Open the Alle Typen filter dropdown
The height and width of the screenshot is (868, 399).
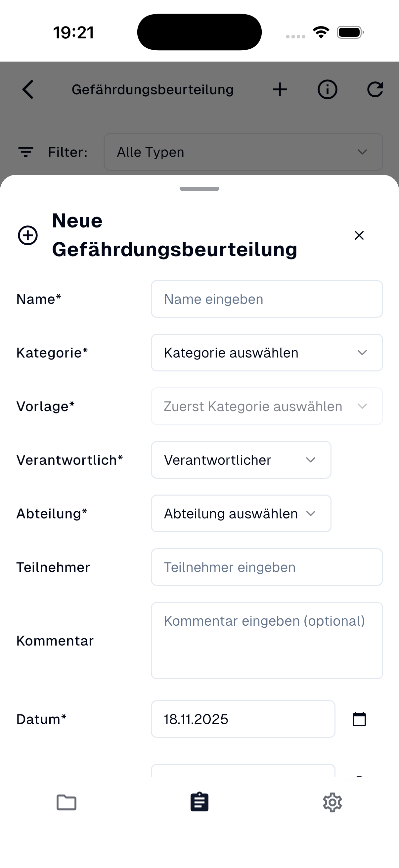[244, 152]
